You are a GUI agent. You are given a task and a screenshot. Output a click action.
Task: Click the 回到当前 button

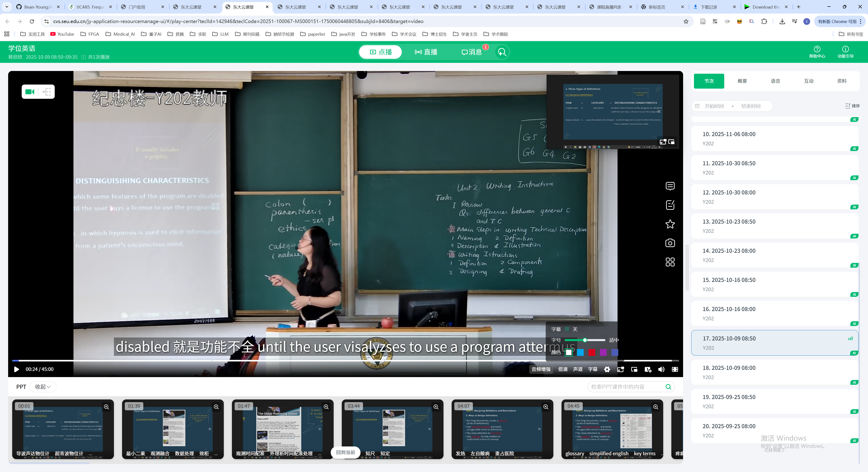coord(345,452)
